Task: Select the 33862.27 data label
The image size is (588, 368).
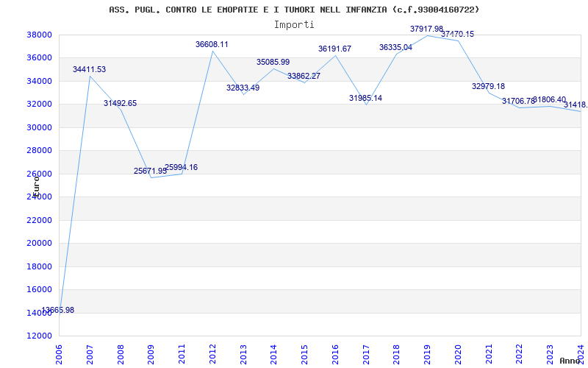Action: [x=304, y=76]
